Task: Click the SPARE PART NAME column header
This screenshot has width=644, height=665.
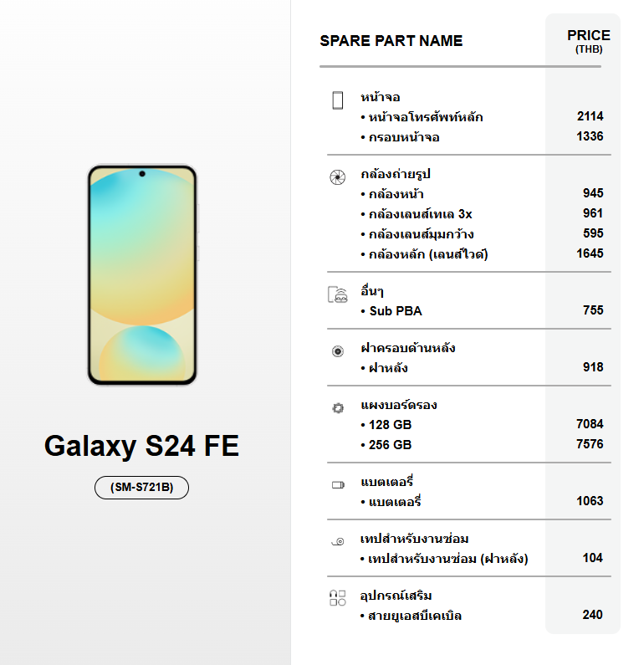Action: tap(391, 41)
